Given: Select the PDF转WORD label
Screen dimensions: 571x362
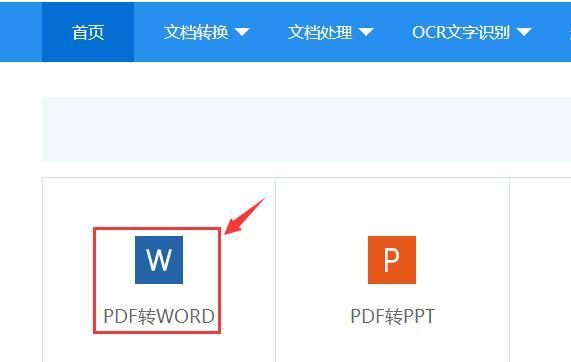Looking at the screenshot, I should [159, 316].
